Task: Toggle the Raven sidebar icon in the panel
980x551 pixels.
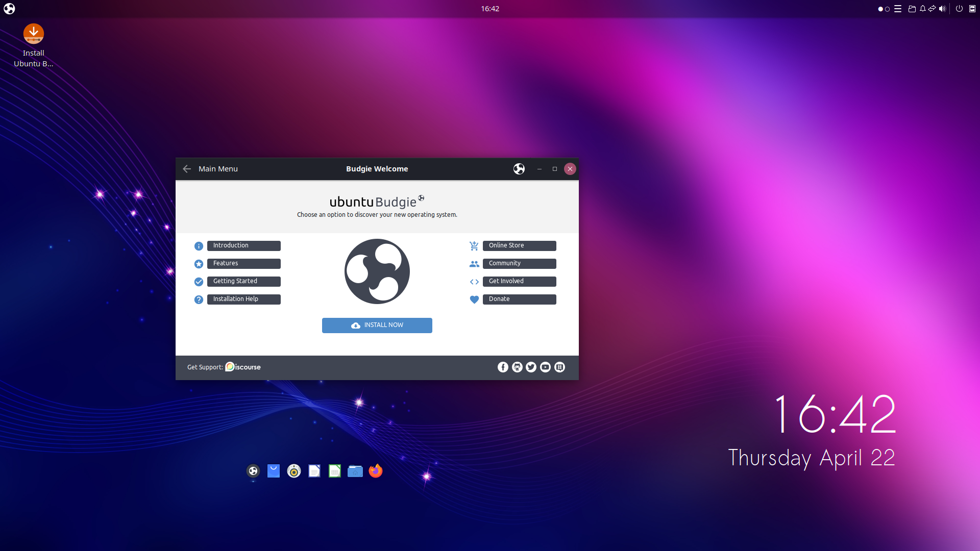Action: point(972,9)
